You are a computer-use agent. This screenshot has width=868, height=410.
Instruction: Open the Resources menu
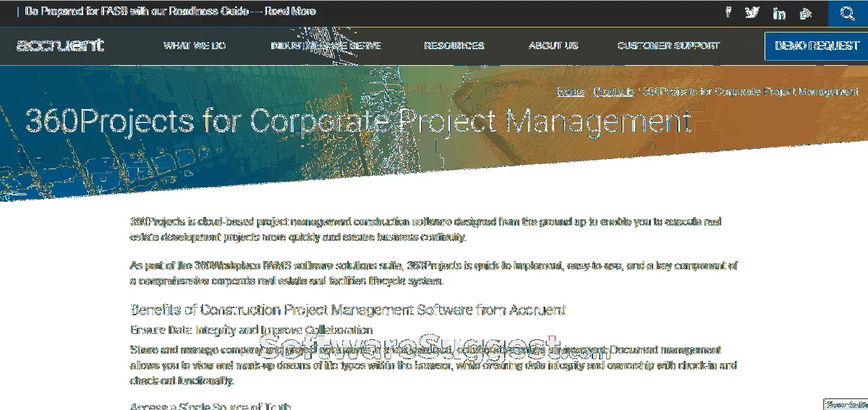(454, 46)
